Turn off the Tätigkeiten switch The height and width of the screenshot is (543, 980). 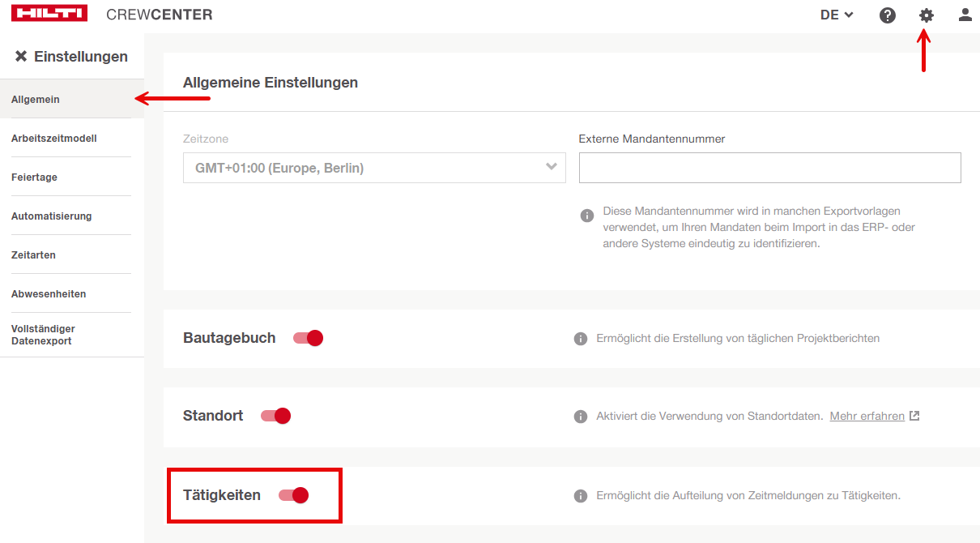pyautogui.click(x=293, y=495)
